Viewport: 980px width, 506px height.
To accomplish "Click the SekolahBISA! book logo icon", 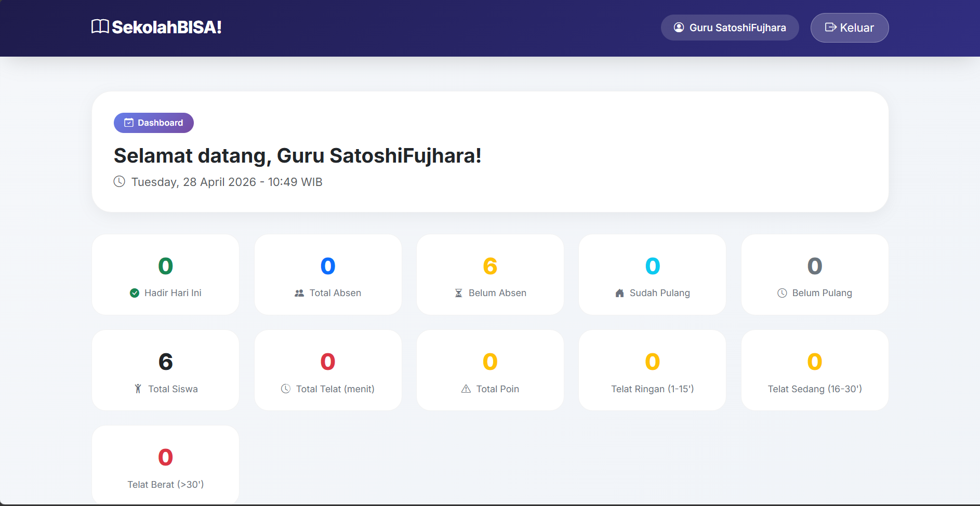I will (100, 26).
